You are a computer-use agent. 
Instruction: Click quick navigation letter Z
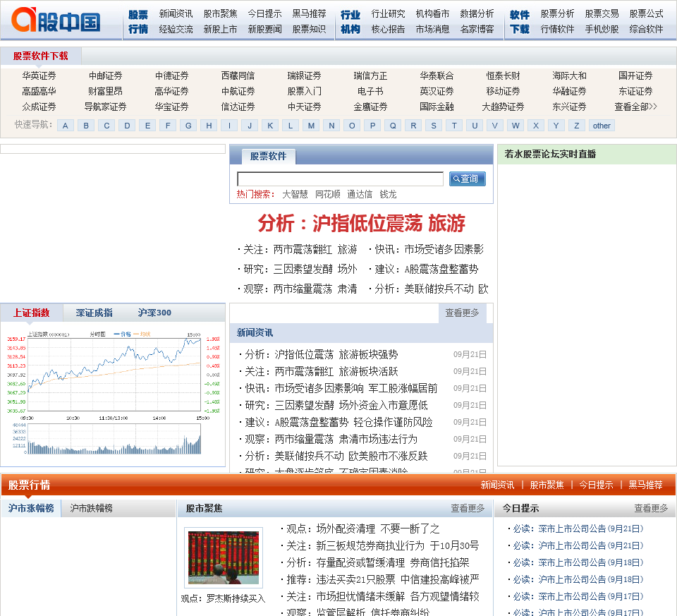tap(576, 126)
